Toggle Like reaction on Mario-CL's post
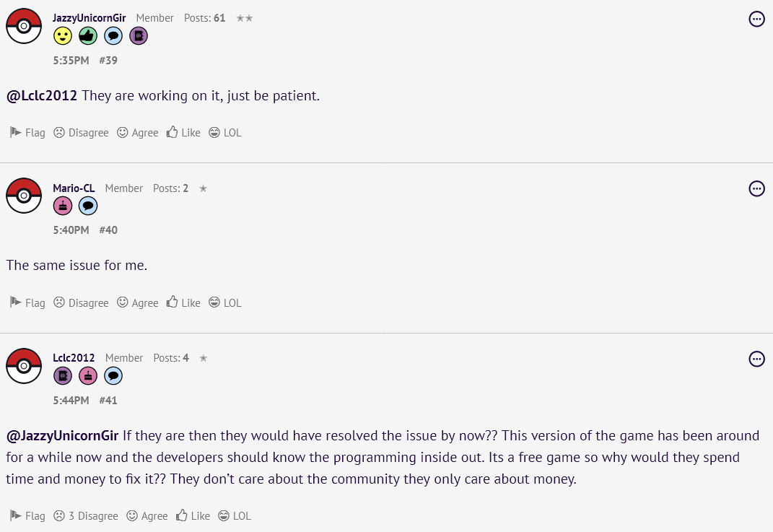Viewport: 773px width, 532px height. pyautogui.click(x=183, y=302)
